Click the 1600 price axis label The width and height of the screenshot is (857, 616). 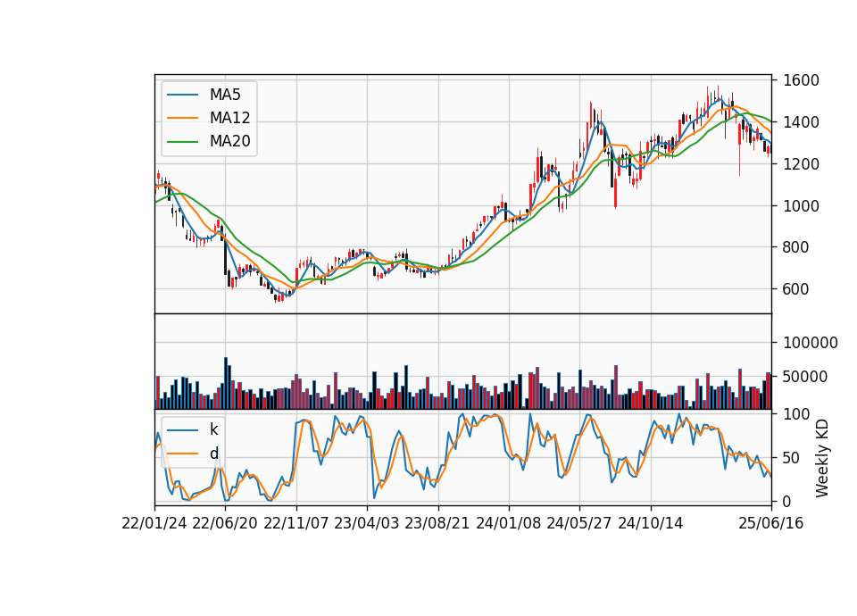click(x=801, y=81)
